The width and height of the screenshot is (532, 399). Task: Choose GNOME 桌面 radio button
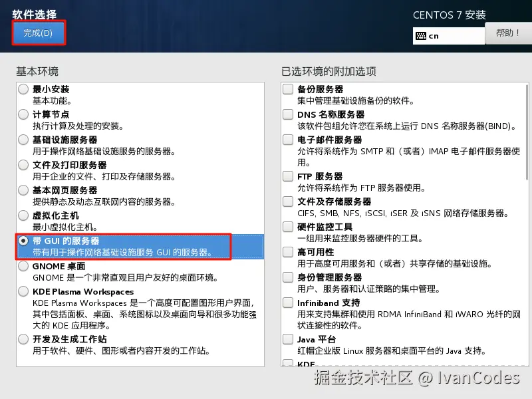[23, 266]
